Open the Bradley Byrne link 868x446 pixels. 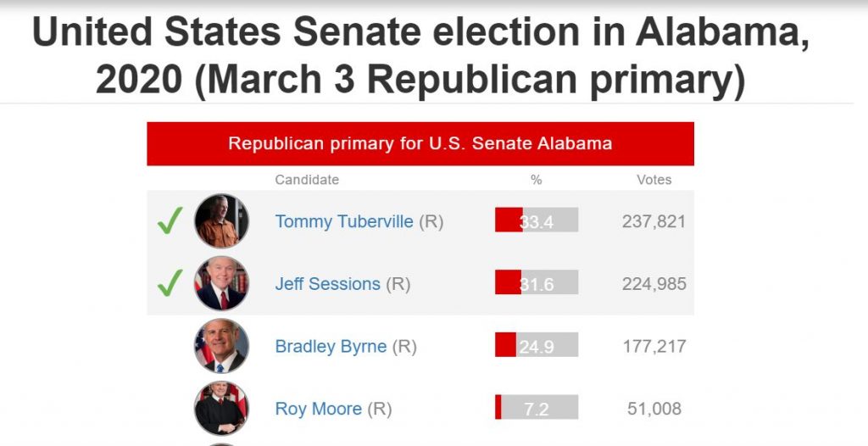coord(331,347)
